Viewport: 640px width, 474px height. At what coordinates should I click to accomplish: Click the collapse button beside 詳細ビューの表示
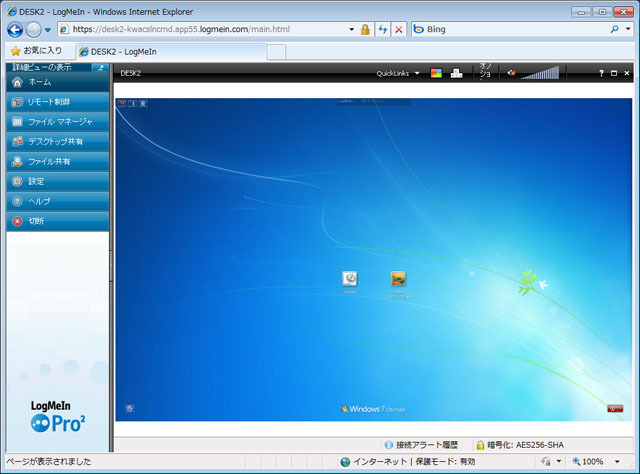coord(100,67)
